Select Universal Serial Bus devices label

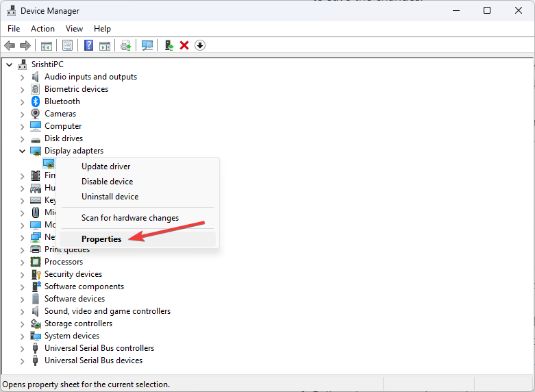click(x=93, y=360)
